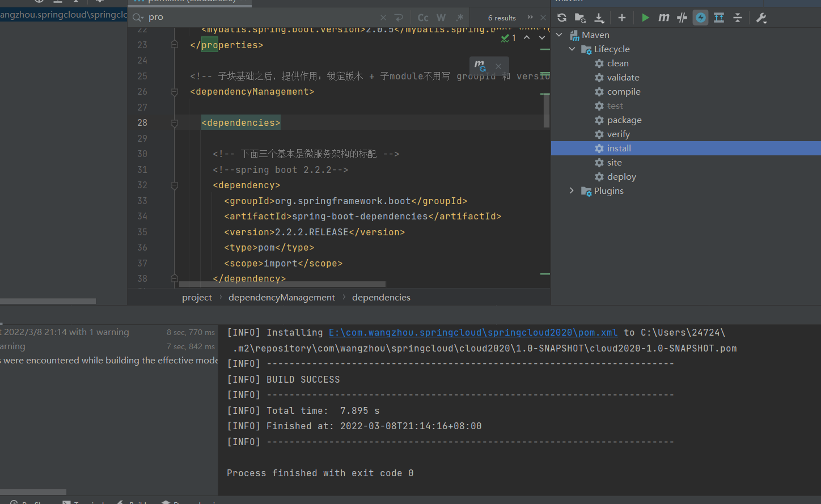Image resolution: width=821 pixels, height=504 pixels.
Task: Select the compile lifecycle goal
Action: pyautogui.click(x=624, y=92)
